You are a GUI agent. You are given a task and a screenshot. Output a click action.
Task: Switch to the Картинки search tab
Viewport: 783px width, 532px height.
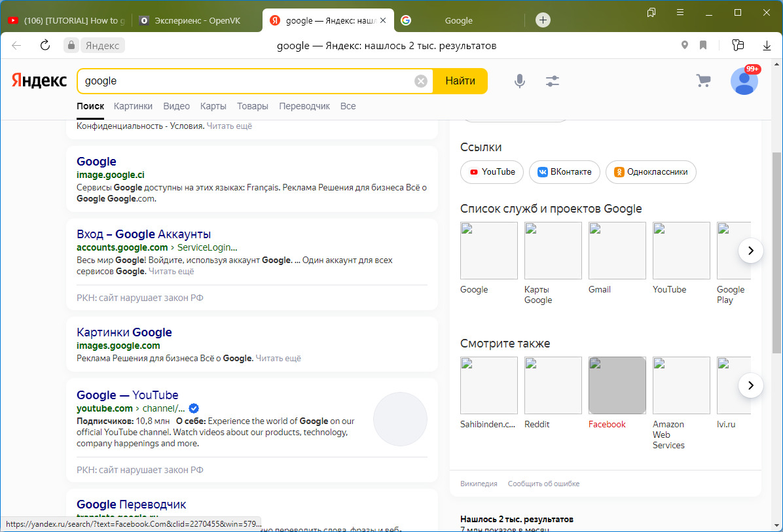point(133,106)
